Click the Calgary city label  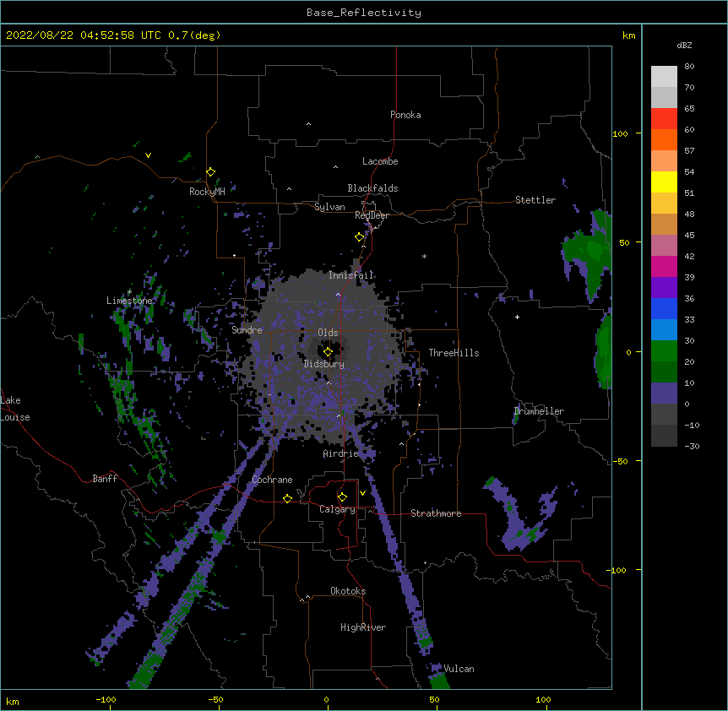tap(338, 509)
